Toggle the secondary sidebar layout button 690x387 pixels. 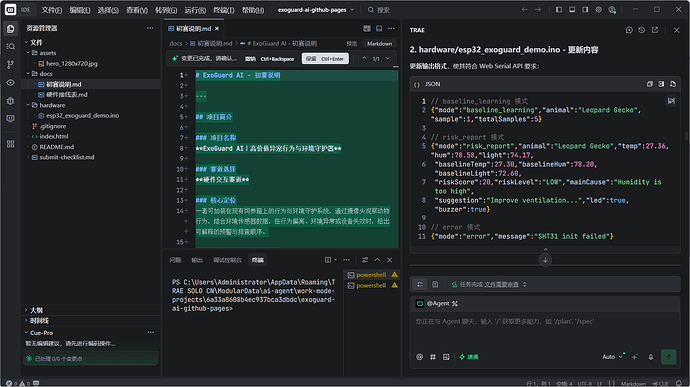click(x=585, y=10)
